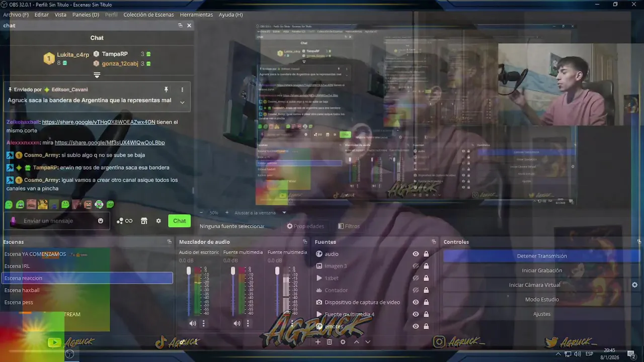The height and width of the screenshot is (362, 644).
Task: Click Detener Transmisión button
Action: [542, 256]
